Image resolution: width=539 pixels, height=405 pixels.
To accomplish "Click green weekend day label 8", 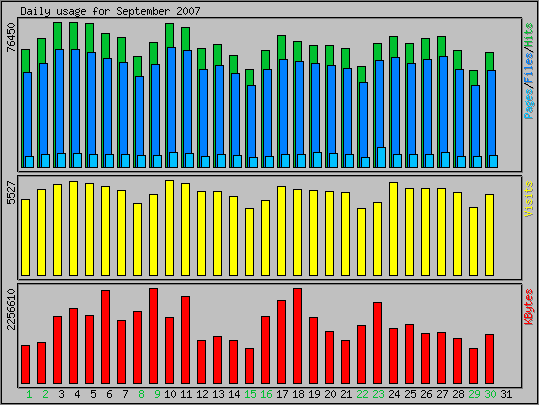I will click(x=141, y=394).
